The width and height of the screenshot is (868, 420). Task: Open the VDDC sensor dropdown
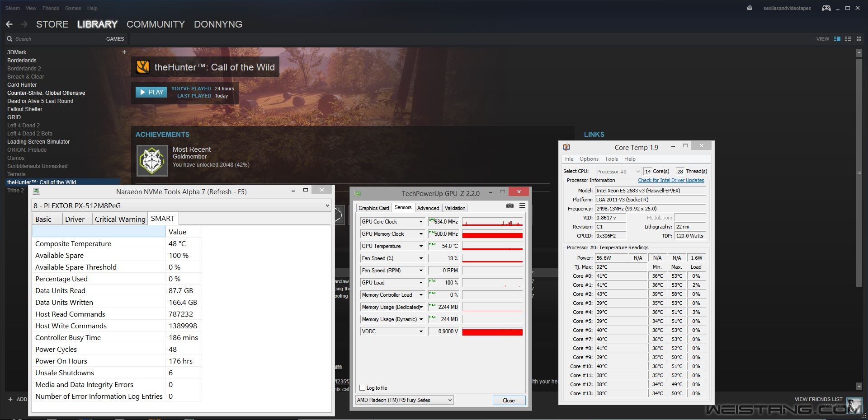click(421, 331)
